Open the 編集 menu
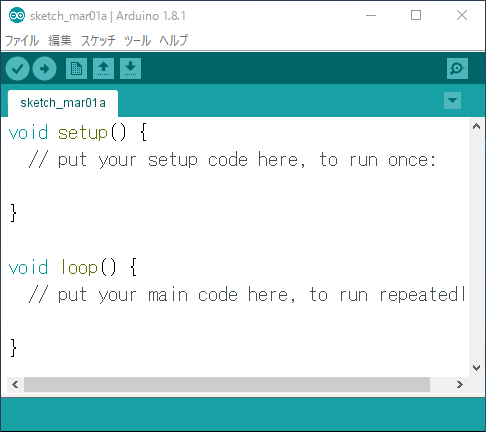 (x=60, y=41)
